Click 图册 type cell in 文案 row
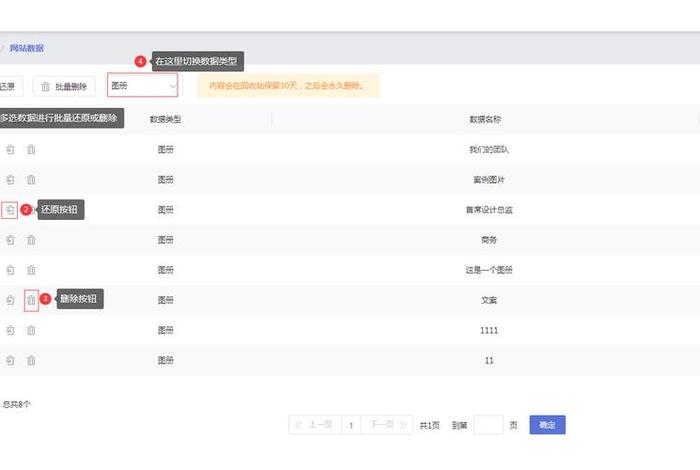Screen dimensions: 700x470 [166, 300]
